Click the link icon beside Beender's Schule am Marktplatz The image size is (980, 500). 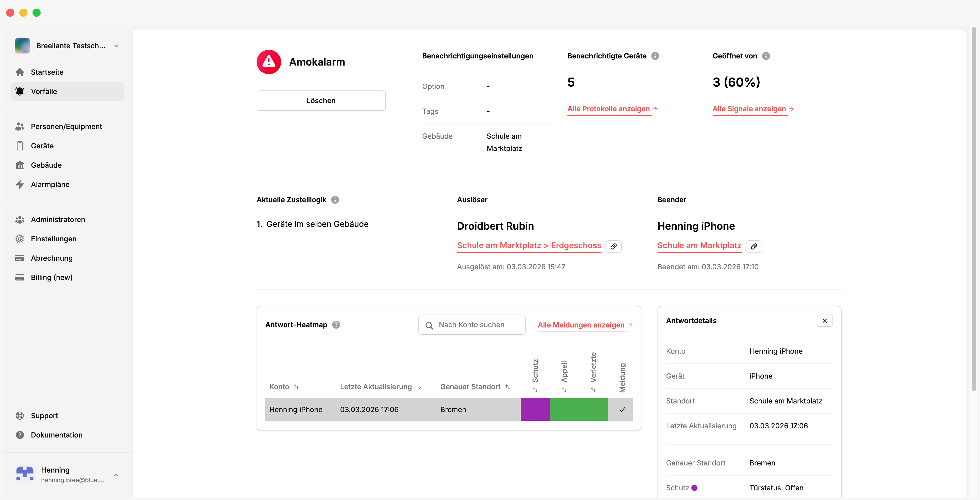[754, 246]
